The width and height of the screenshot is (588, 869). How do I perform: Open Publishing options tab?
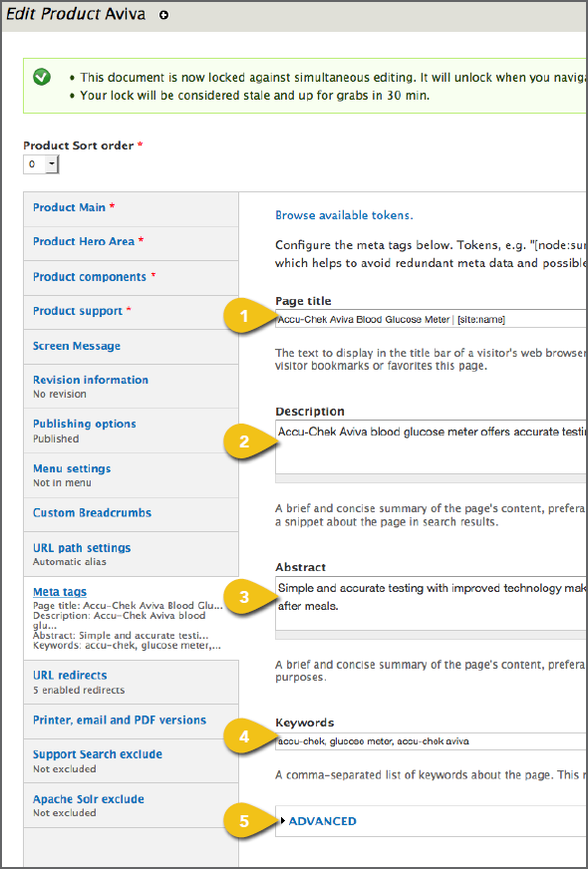coord(132,431)
